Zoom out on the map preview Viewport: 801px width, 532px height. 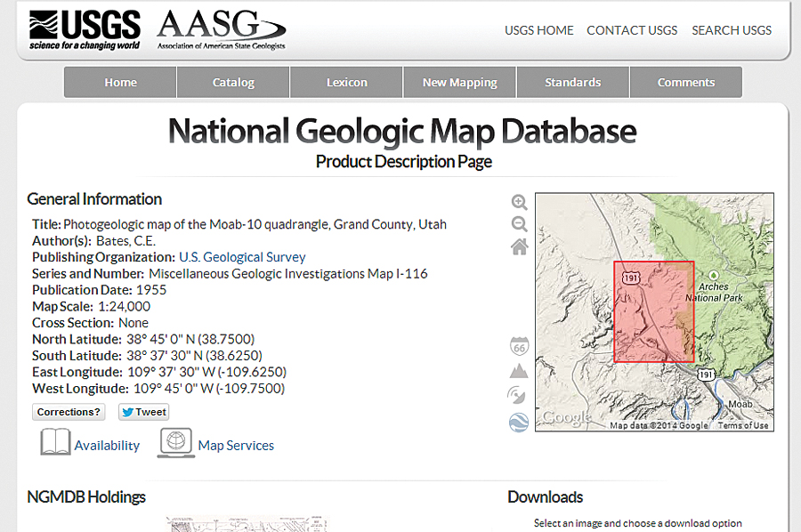[x=519, y=224]
